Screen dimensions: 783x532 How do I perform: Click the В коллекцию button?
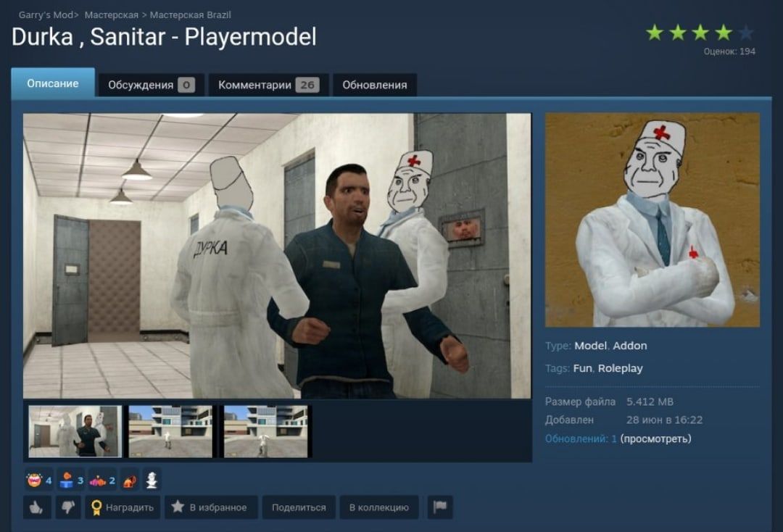379,507
